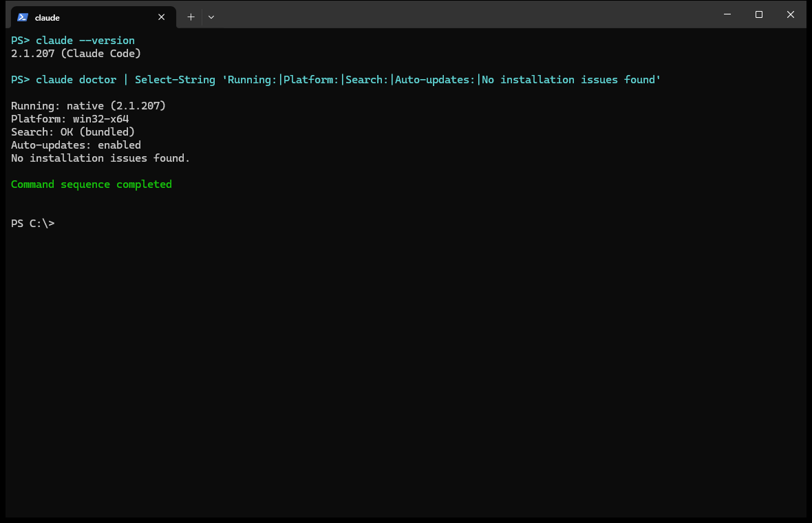Close the terminal window
Image resolution: width=812 pixels, height=523 pixels.
click(790, 14)
